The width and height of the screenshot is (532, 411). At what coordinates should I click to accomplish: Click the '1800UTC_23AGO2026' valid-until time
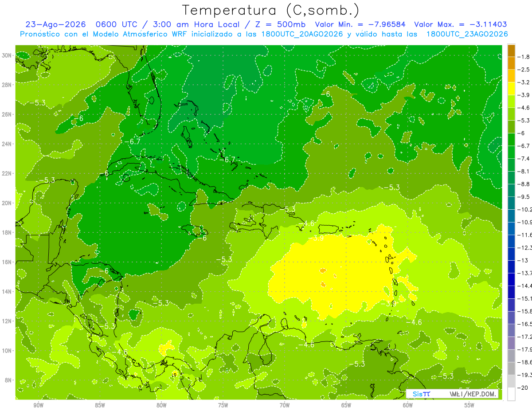click(x=467, y=34)
